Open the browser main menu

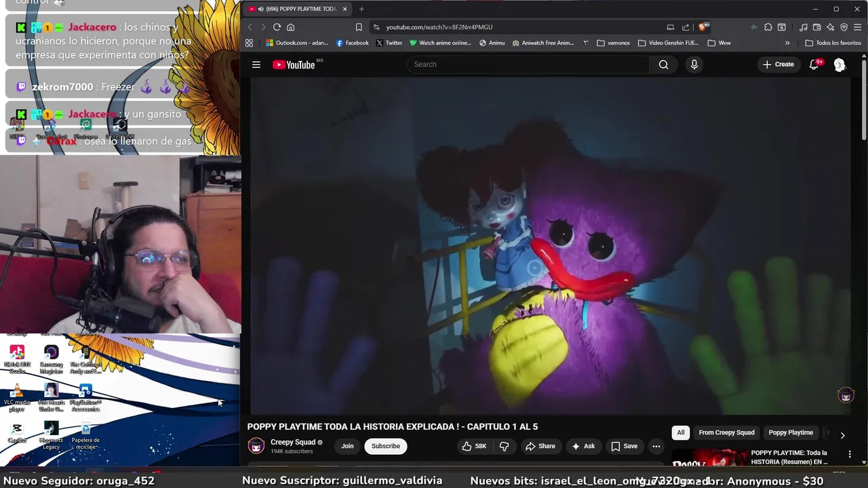(x=858, y=27)
